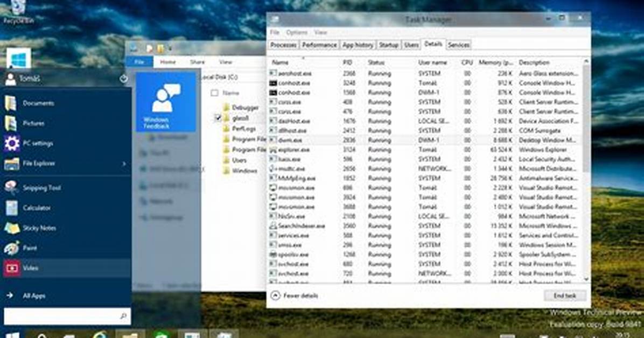Switch to the Users tab
This screenshot has height=338, width=644.
[411, 45]
